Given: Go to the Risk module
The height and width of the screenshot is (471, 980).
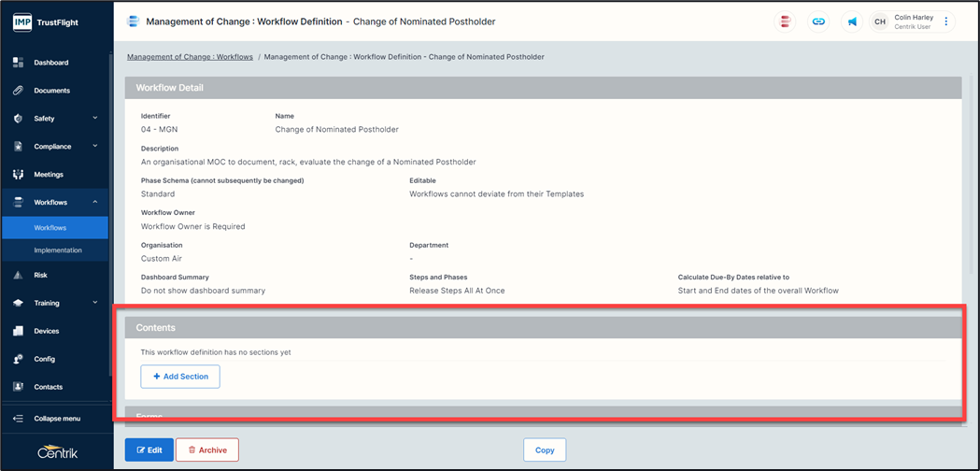Looking at the screenshot, I should (40, 276).
